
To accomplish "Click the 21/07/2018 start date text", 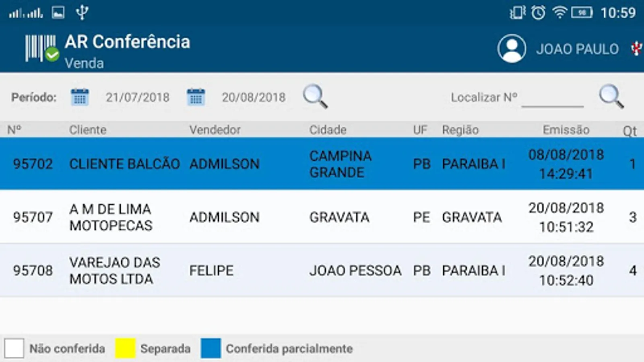I will pos(138,97).
